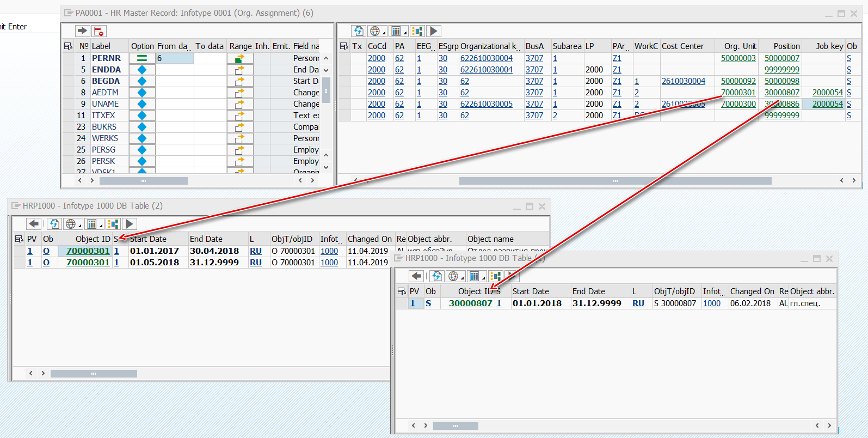
Task: Click the scroll down arrow beside End Da row
Action: pyautogui.click(x=326, y=70)
